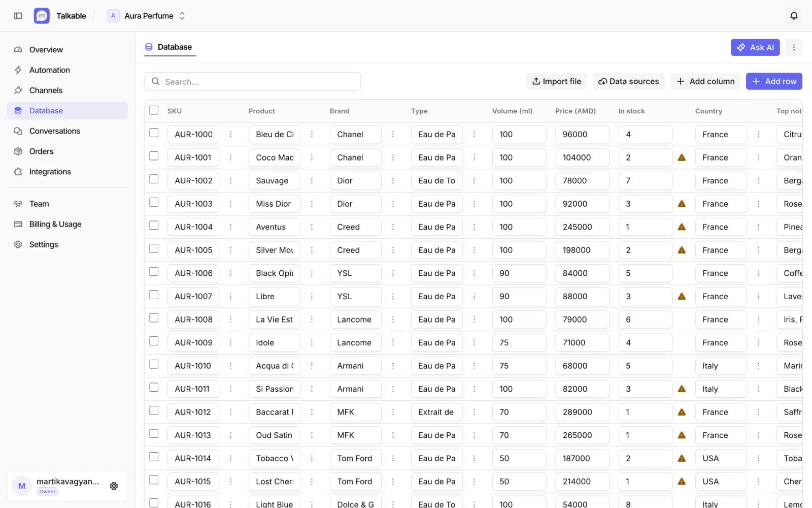Image resolution: width=812 pixels, height=508 pixels.
Task: Open the three-dot menu next to Tom Ford in AUR-1015
Action: (393, 482)
